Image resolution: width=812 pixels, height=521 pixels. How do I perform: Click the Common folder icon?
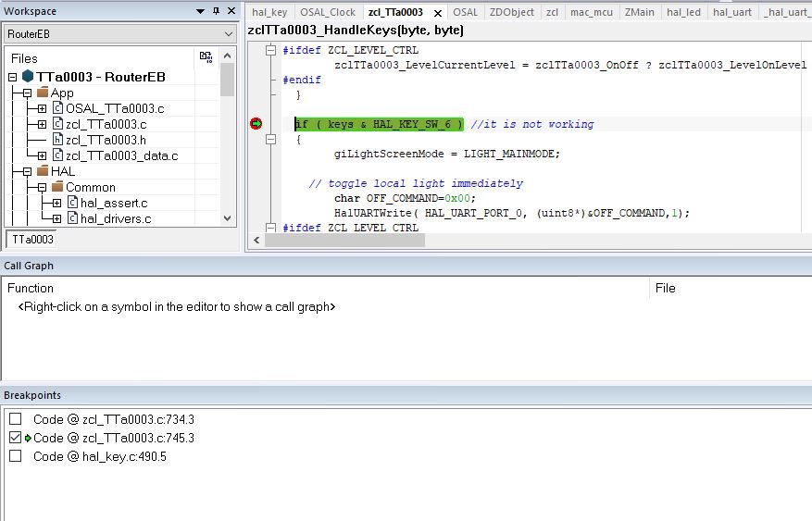[x=57, y=186]
